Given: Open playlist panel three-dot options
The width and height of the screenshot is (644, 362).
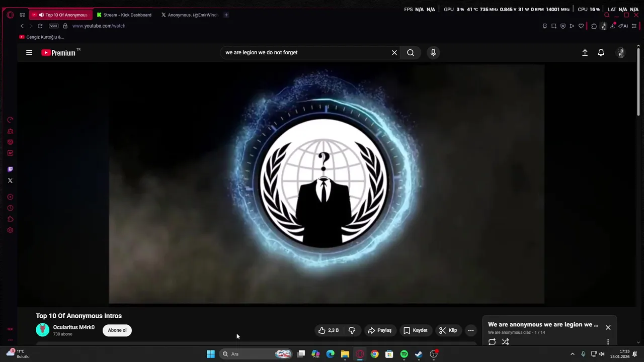Looking at the screenshot, I should tap(608, 342).
